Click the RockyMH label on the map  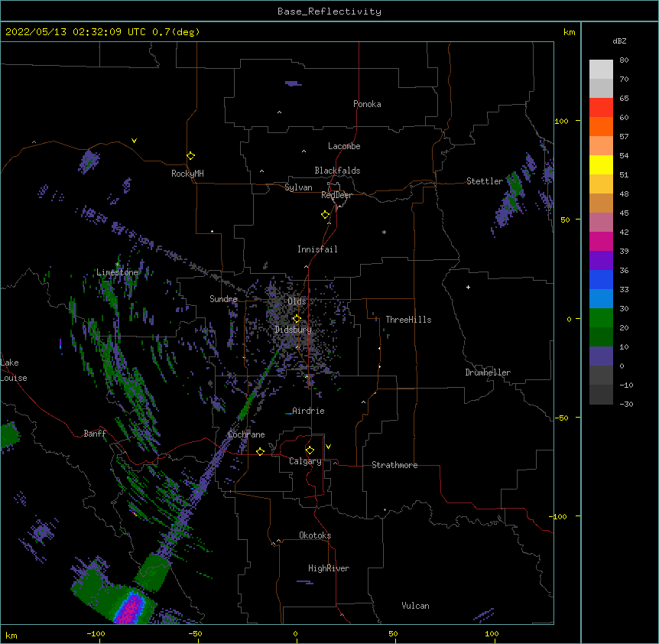[187, 174]
